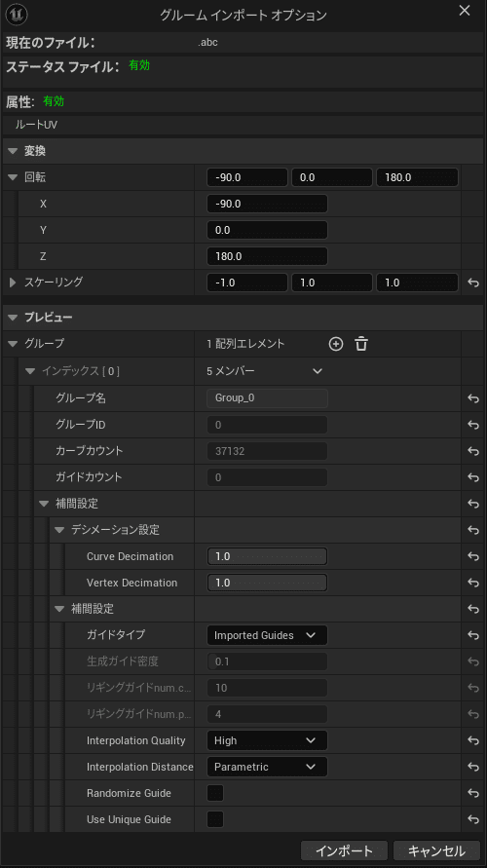Viewport: 487px width, 868px height.
Task: Click the キャンセル button
Action: (436, 850)
